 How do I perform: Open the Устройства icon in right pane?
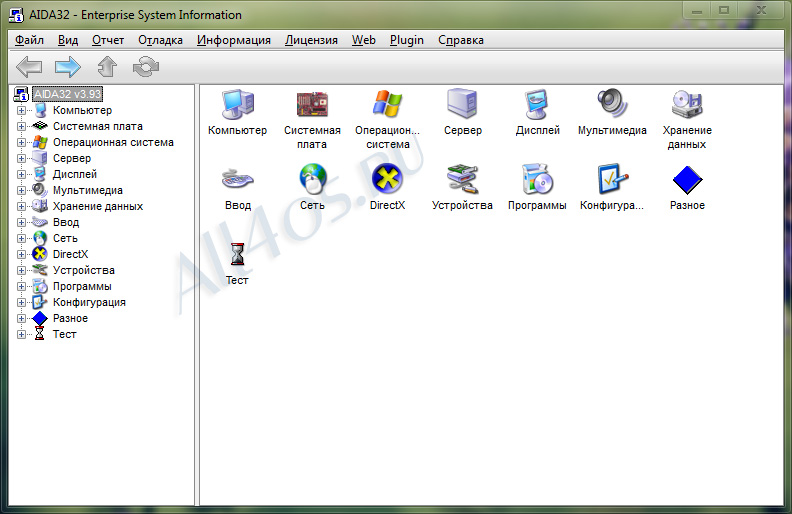click(462, 179)
